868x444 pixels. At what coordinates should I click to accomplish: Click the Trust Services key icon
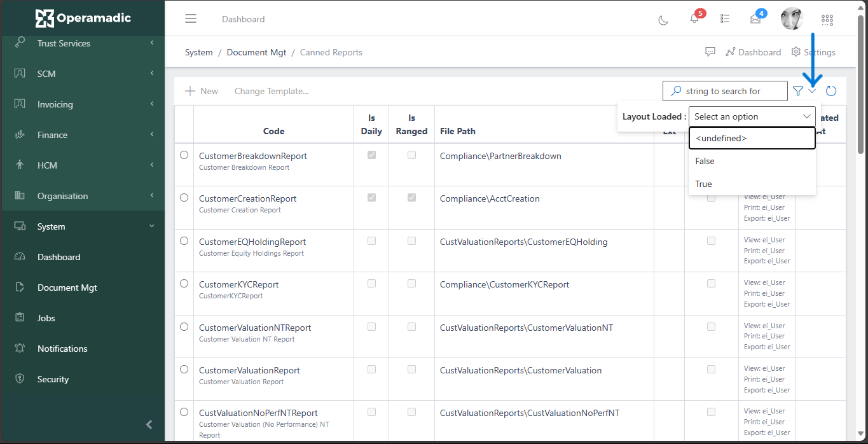pos(20,43)
